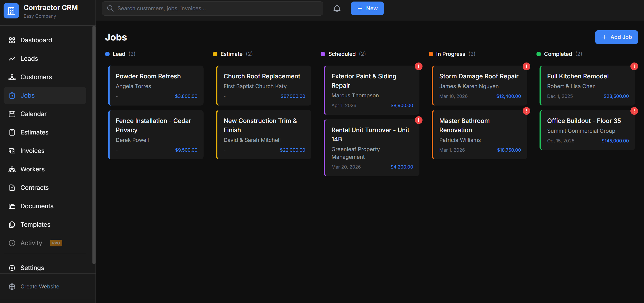This screenshot has height=303, width=644.
Task: Click the Calendar icon in sidebar
Action: [x=12, y=114]
